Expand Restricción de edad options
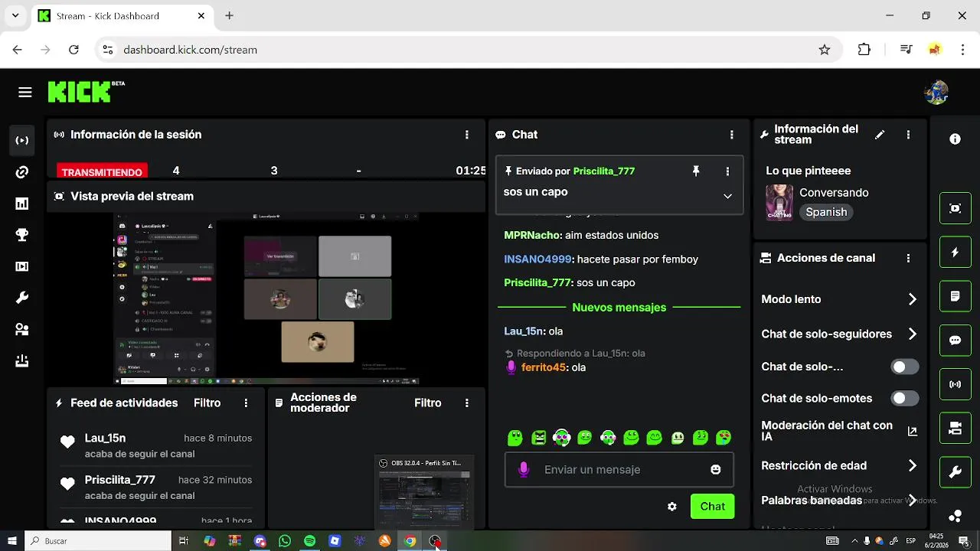 pos(913,465)
